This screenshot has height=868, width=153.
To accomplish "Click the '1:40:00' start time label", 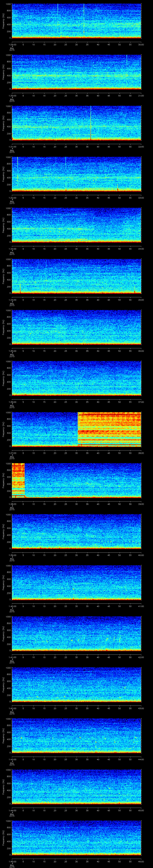I will point(12,606).
